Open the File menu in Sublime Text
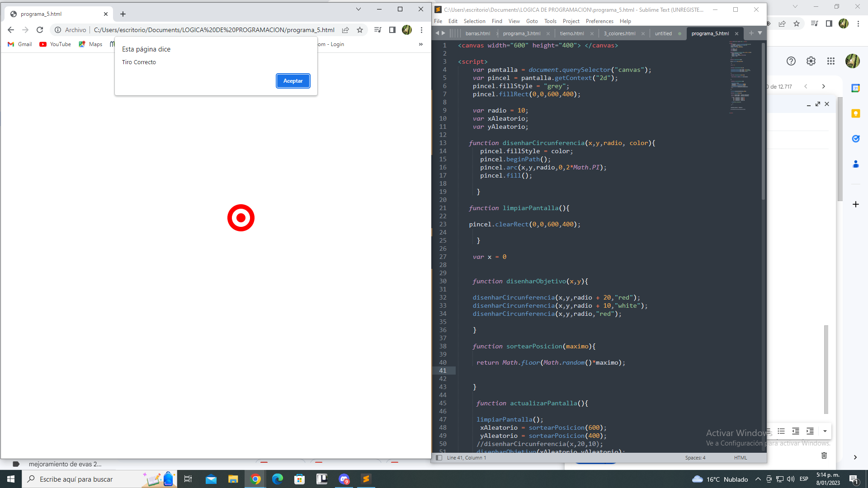868x488 pixels. pyautogui.click(x=438, y=21)
